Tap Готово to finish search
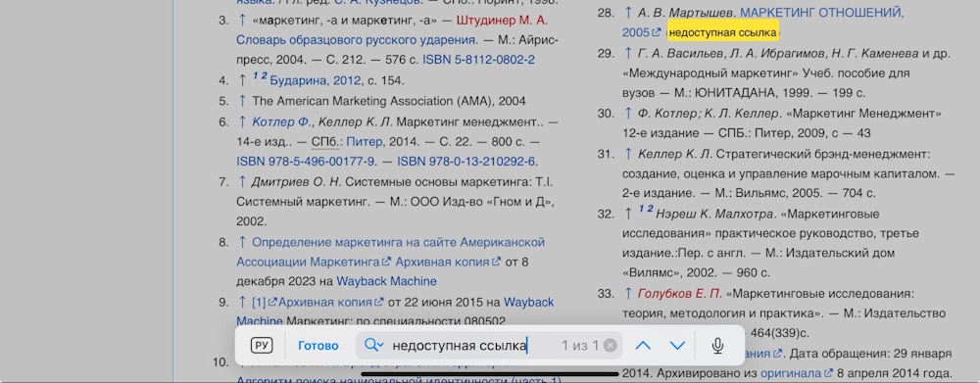This screenshot has height=383, width=980. (x=318, y=346)
